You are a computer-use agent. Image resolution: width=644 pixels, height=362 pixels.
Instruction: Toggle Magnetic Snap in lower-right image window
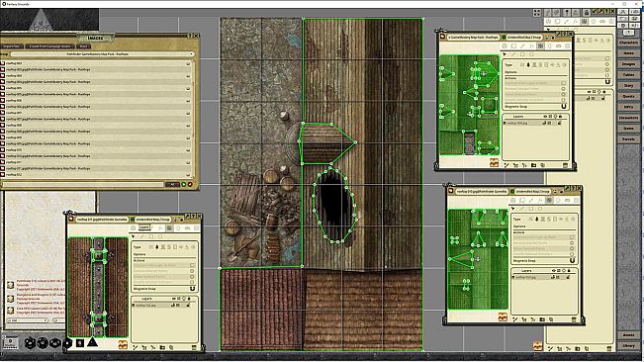click(572, 261)
